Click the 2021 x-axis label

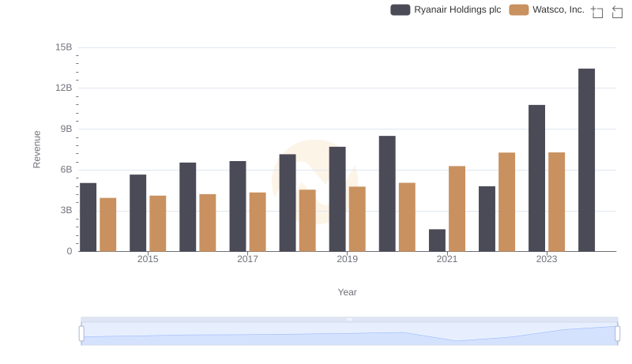(447, 259)
